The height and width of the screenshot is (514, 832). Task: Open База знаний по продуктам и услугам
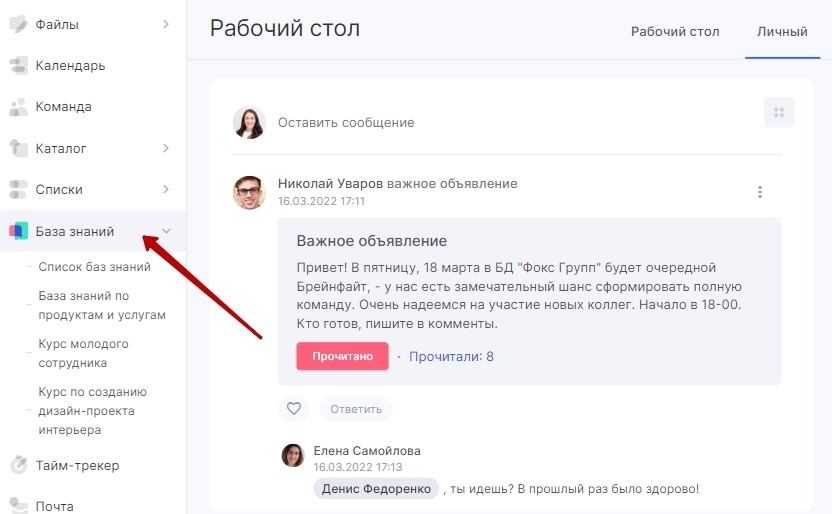[x=102, y=305]
